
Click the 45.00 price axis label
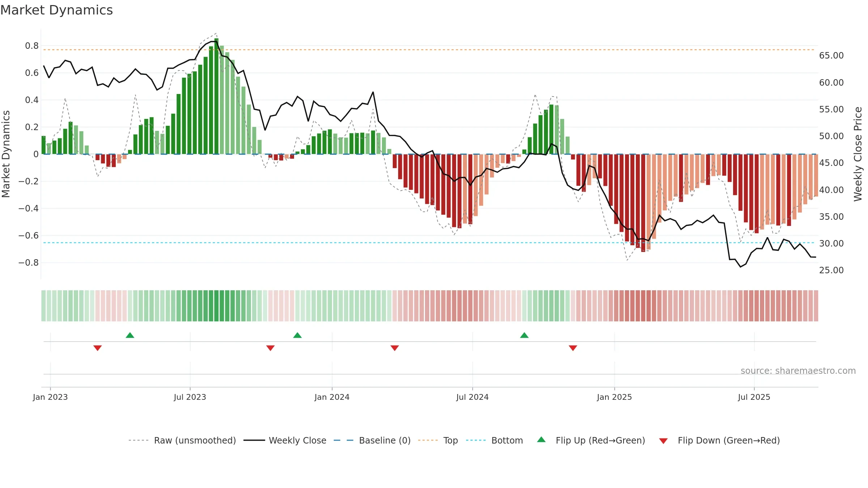[831, 163]
